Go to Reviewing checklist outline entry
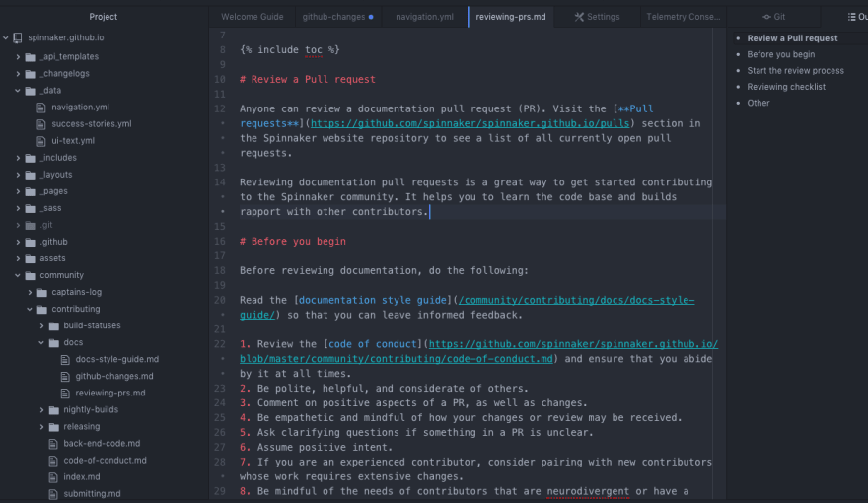 786,87
